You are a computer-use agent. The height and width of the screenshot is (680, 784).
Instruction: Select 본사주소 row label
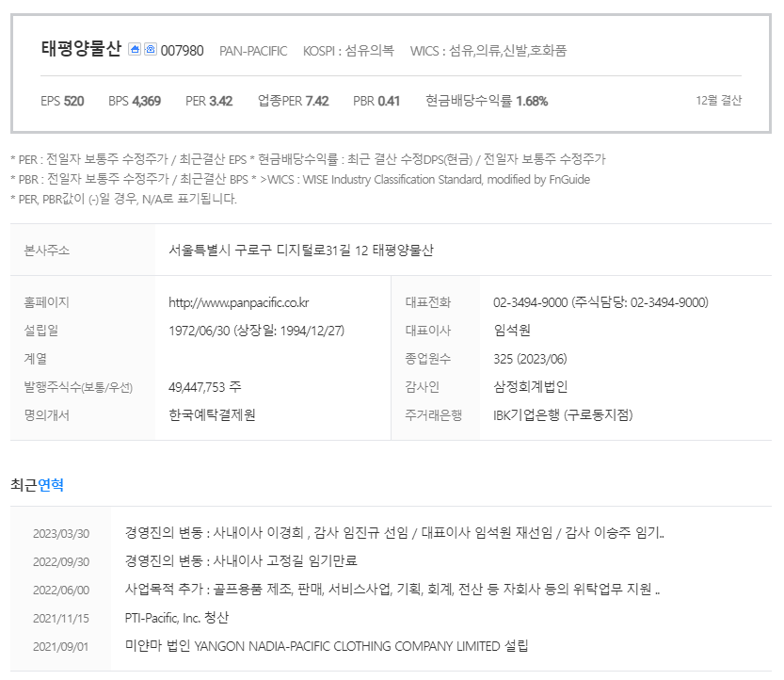47,250
